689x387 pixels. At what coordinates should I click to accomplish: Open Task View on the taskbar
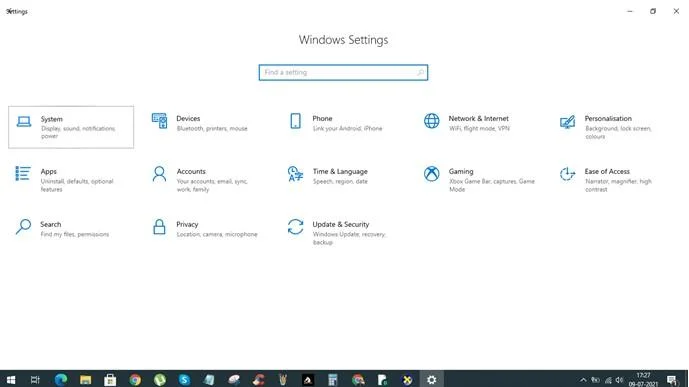tap(35, 380)
